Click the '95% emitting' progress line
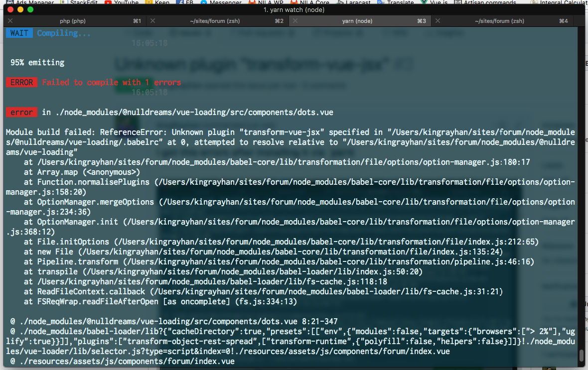Viewport: 588px width, 370px height. [x=37, y=63]
